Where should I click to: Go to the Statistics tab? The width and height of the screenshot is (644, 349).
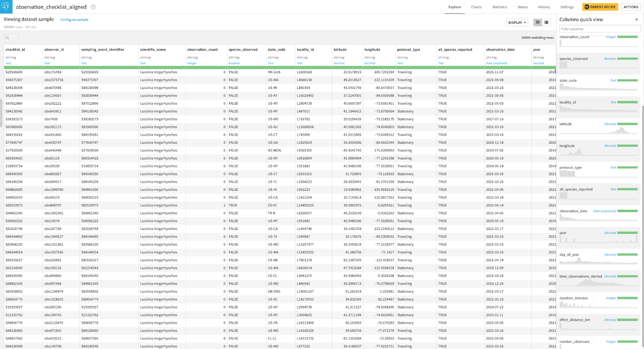500,7
